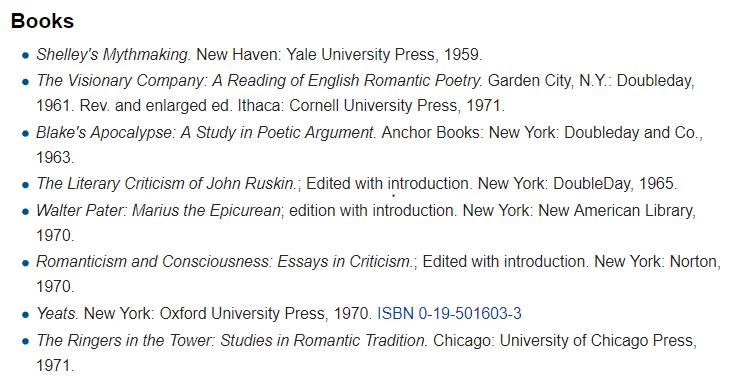Click Romanticism and Consciousness title text

coord(225,262)
